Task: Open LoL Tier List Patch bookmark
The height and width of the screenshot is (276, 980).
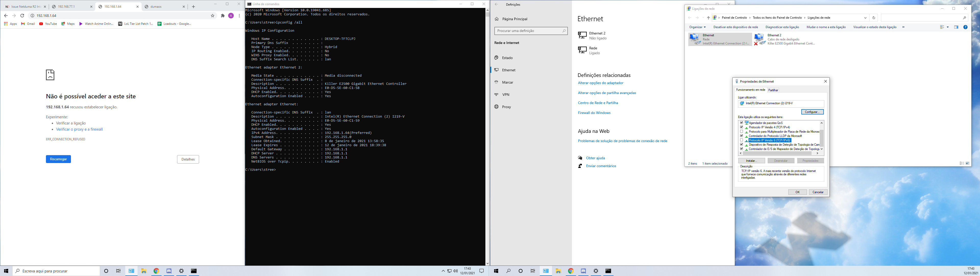Action: [x=136, y=24]
